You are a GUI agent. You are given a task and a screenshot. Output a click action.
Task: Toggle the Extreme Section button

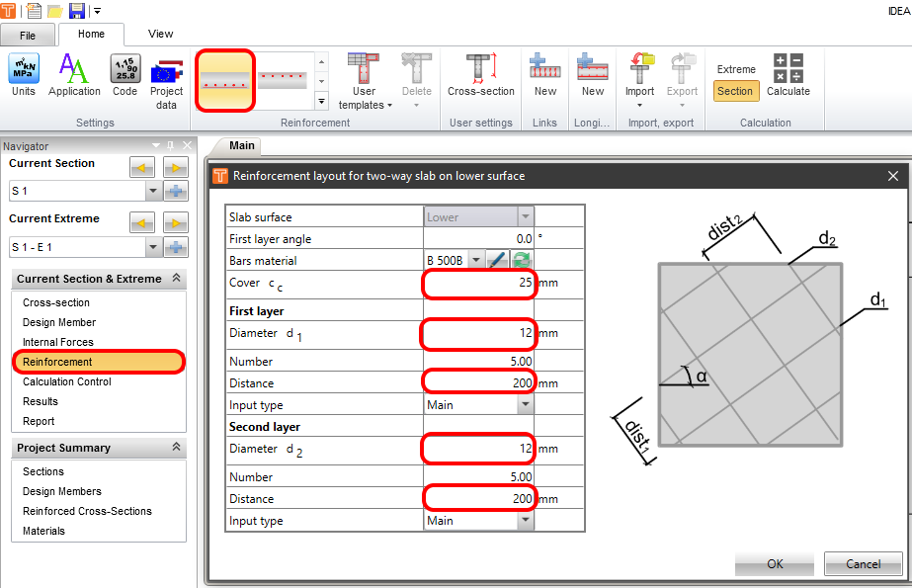point(735,91)
